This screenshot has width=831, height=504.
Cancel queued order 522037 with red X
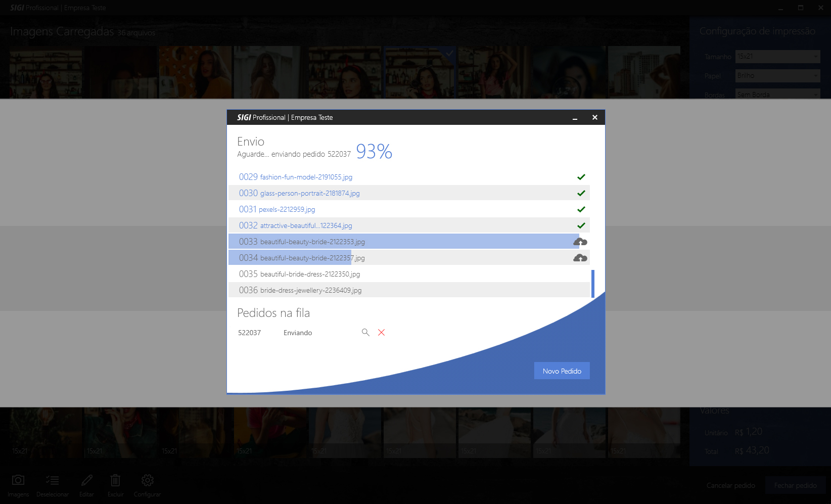tap(382, 332)
